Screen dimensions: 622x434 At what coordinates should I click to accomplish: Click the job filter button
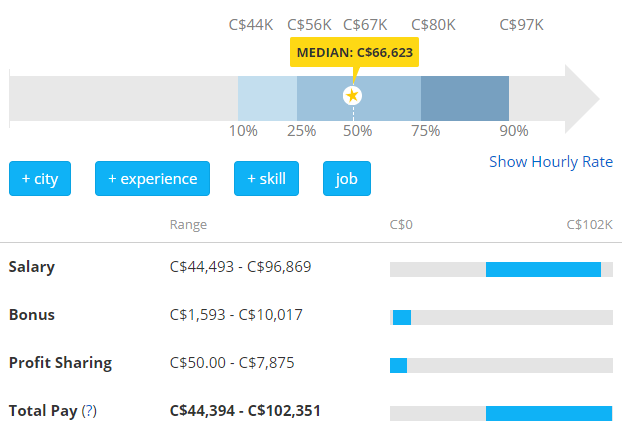point(346,179)
